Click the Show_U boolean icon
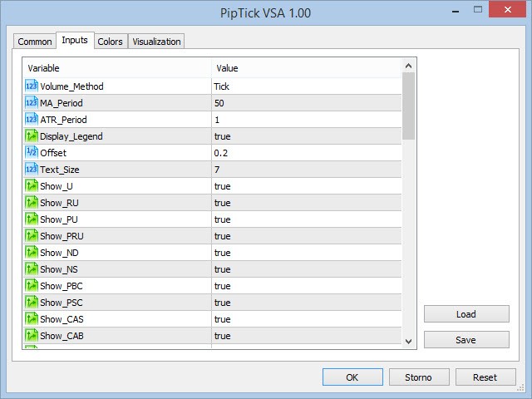The width and height of the screenshot is (532, 399). (32, 185)
